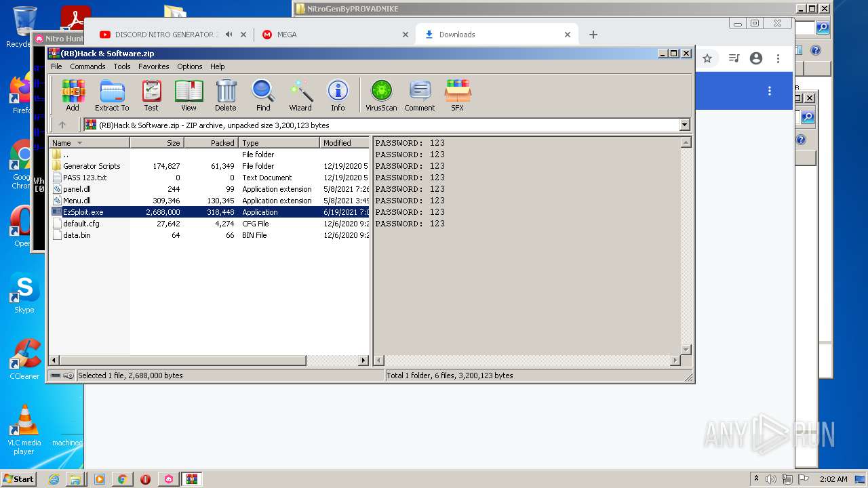
Task: Click the comment pane horizontal scrollbar
Action: point(527,361)
